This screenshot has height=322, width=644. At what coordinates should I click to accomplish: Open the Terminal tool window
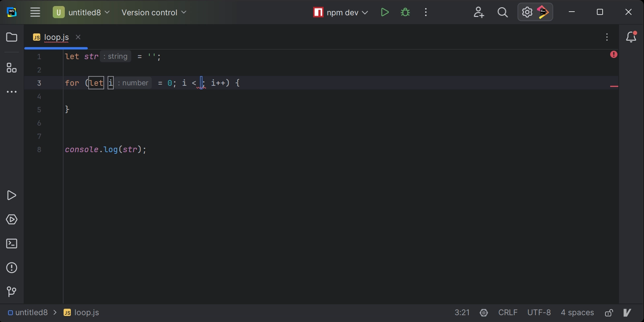(12, 244)
